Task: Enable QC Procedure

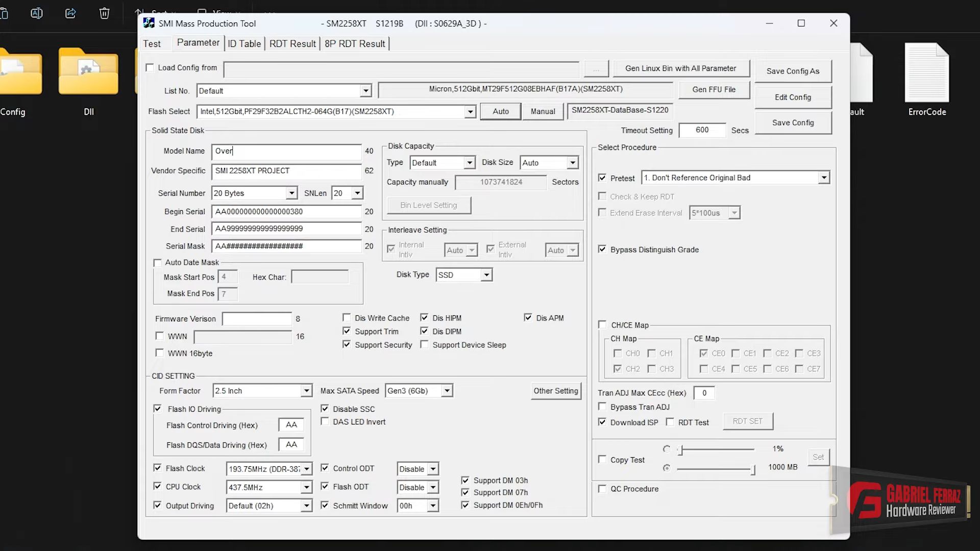Action: [x=602, y=489]
